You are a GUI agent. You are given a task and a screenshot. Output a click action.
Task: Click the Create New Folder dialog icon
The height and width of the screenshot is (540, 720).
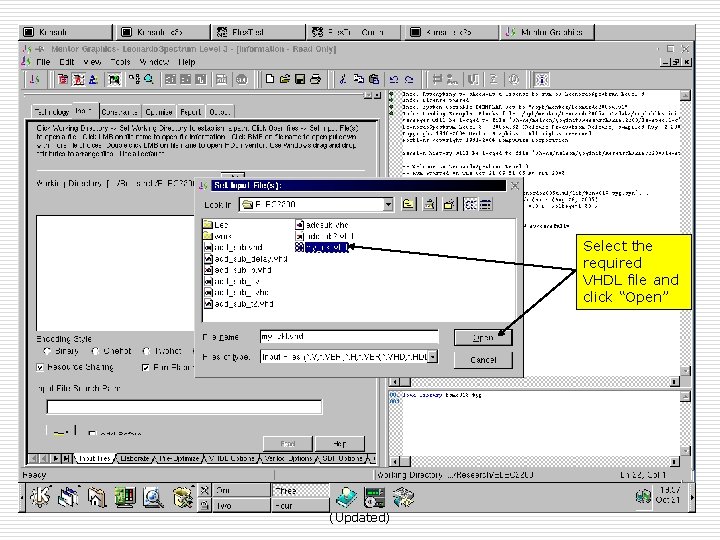(x=450, y=204)
